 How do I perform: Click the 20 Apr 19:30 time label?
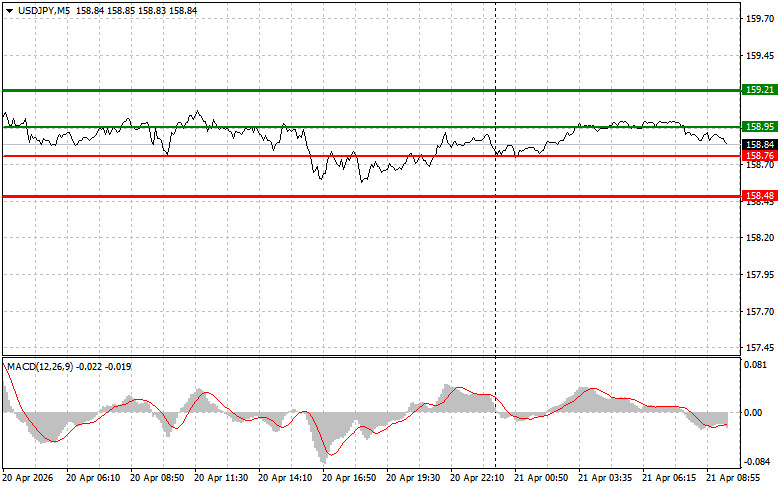coord(413,478)
